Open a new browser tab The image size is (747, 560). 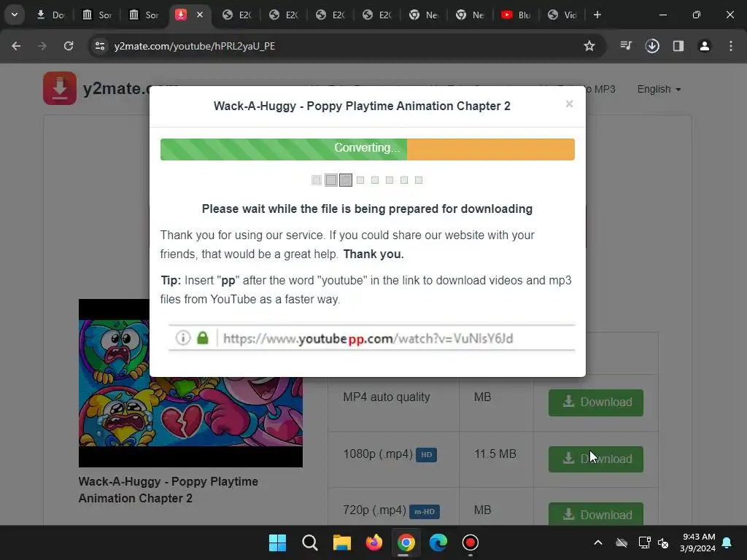597,15
